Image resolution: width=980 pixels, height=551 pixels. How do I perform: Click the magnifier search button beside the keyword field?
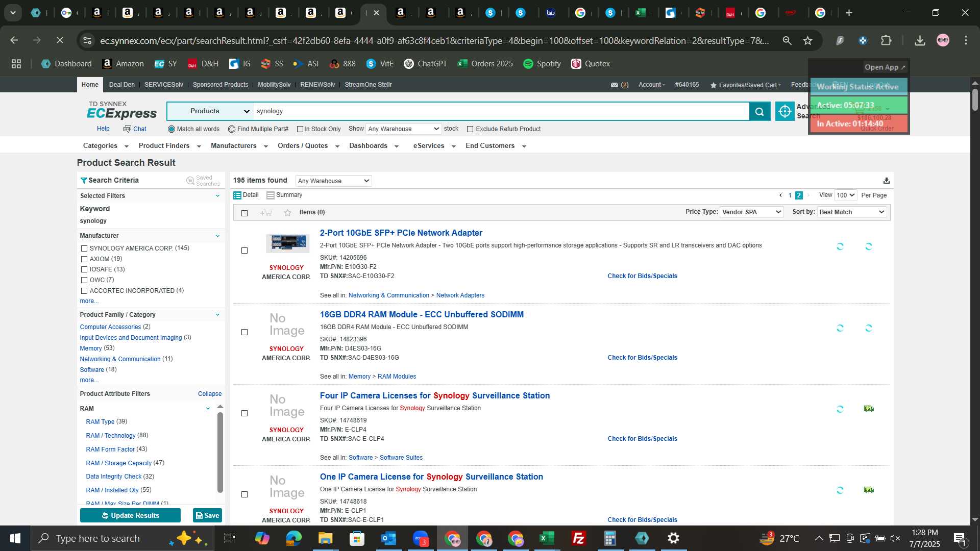pos(759,111)
